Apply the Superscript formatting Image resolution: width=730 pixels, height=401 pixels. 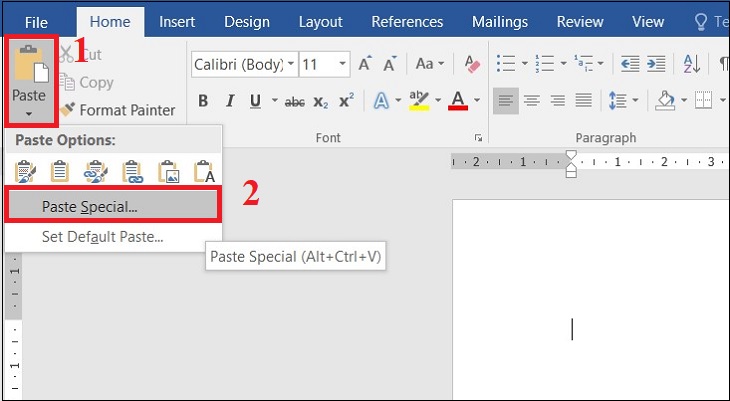tap(347, 101)
